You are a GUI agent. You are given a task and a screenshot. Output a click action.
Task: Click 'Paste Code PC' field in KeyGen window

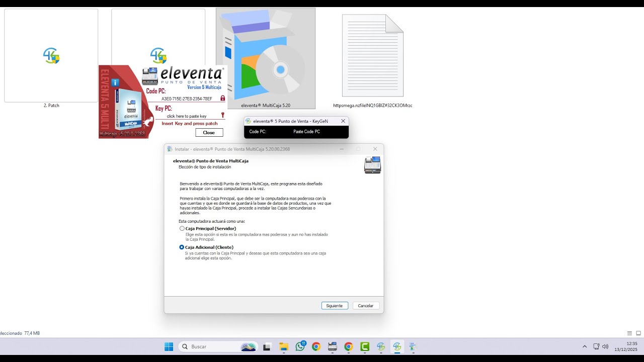306,132
